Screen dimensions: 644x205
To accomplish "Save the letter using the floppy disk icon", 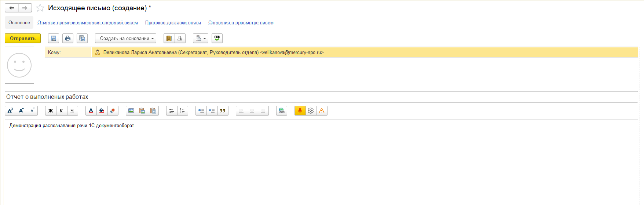I will pos(54,38).
